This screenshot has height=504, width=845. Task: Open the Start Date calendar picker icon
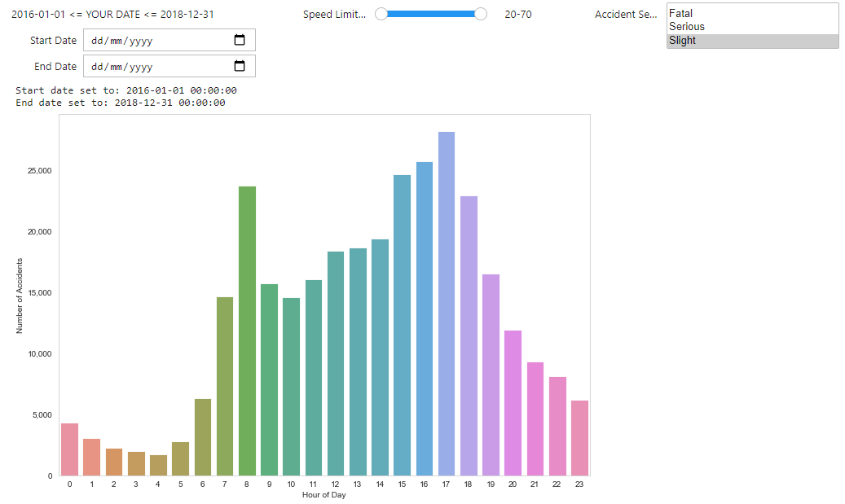[240, 40]
